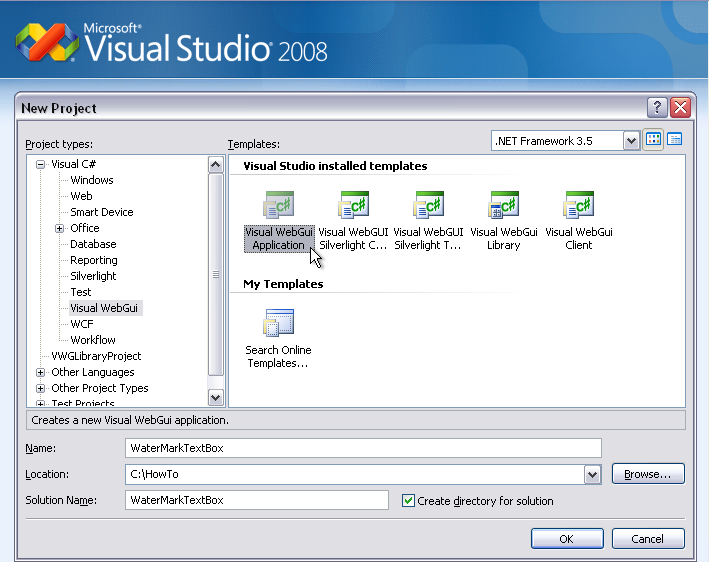
Task: Select Other Languages tree label
Action: click(93, 372)
